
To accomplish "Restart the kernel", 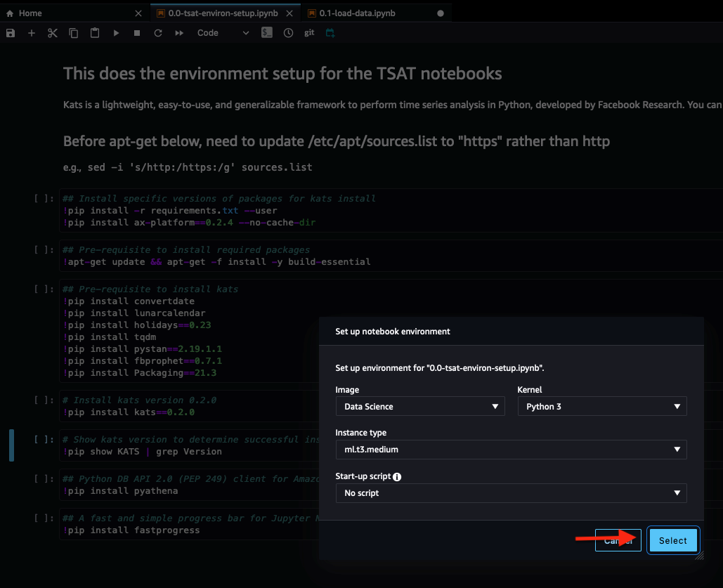I will (157, 32).
